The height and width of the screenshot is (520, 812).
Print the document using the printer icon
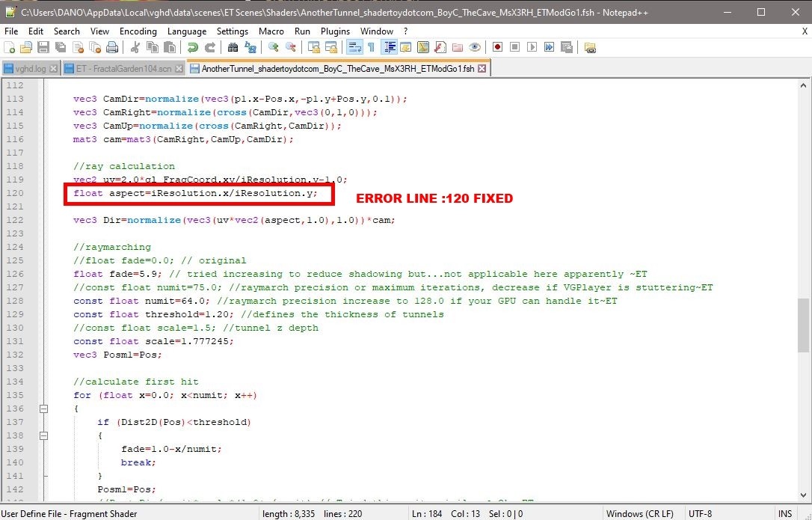tap(112, 48)
